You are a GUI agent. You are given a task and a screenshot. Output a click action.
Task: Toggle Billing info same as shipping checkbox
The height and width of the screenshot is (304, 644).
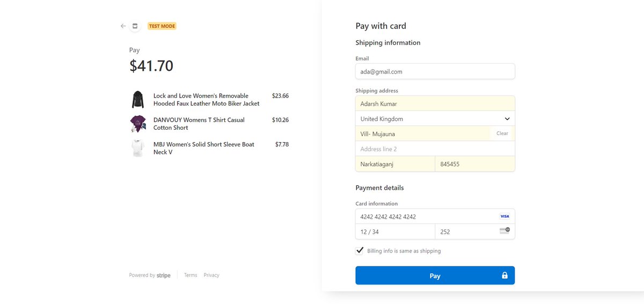[x=360, y=250]
